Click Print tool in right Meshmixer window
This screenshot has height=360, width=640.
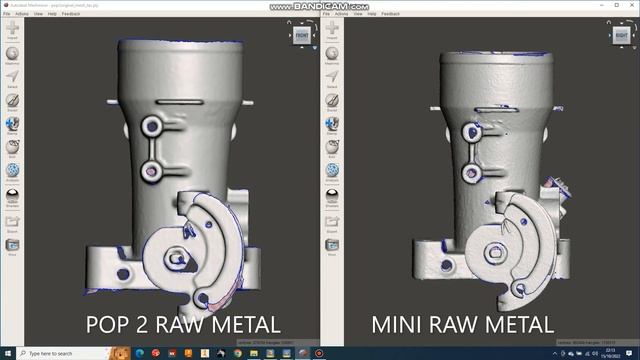point(332,247)
